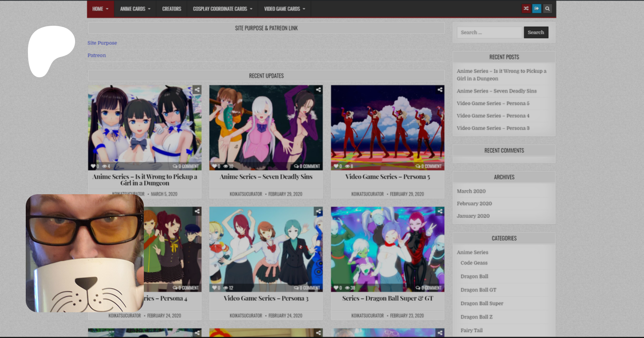Click the blue login icon in navbar
Screen dimensions: 644x338
(536, 9)
